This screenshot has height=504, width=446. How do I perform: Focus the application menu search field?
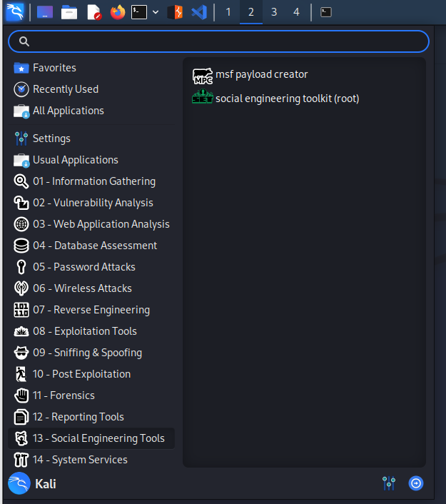(x=218, y=41)
